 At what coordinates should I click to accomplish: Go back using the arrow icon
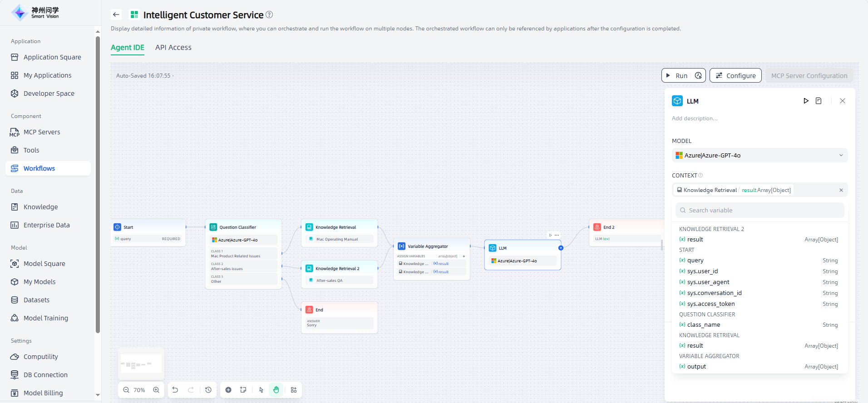pyautogui.click(x=116, y=15)
